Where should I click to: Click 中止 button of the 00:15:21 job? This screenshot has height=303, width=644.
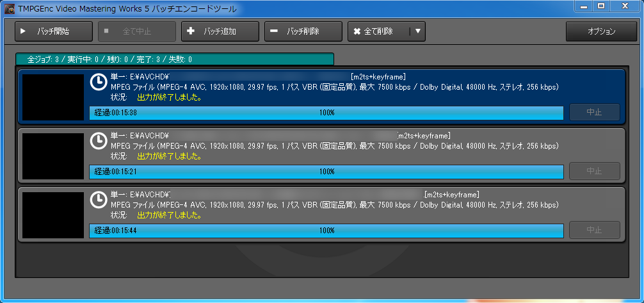point(594,171)
